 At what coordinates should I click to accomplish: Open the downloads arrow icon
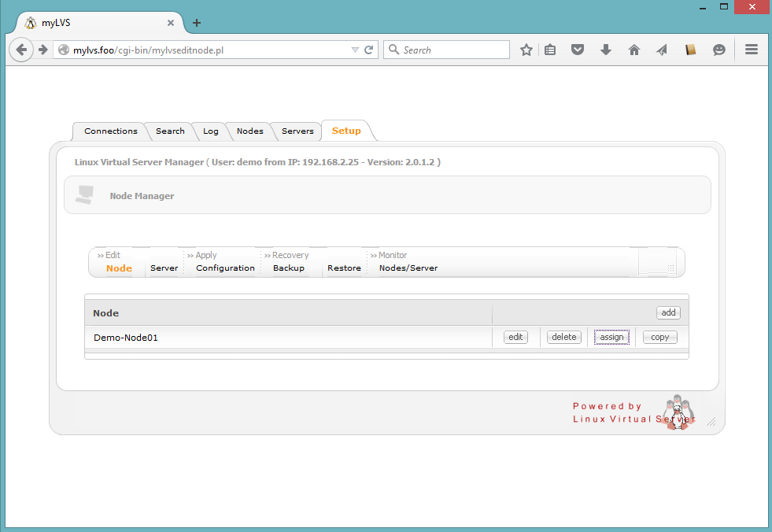[x=605, y=50]
